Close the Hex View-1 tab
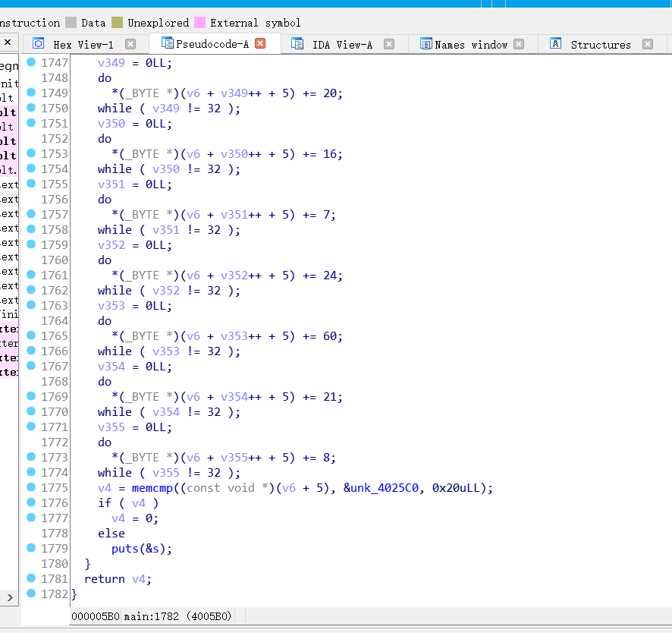The height and width of the screenshot is (633, 672). pyautogui.click(x=130, y=44)
